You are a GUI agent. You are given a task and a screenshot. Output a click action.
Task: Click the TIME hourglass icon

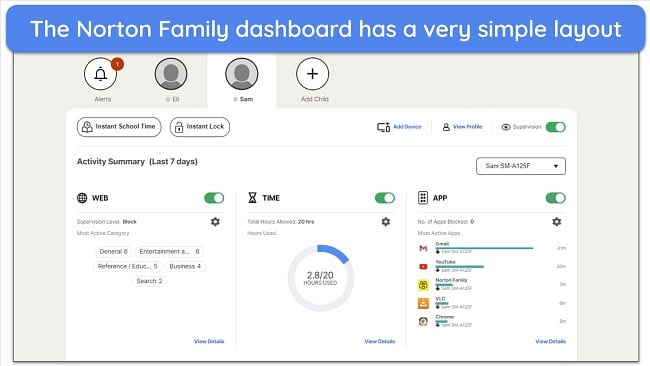click(x=252, y=198)
